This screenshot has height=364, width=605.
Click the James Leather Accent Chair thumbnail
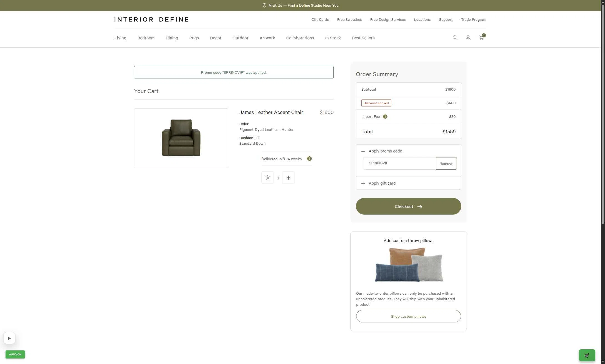point(181,138)
